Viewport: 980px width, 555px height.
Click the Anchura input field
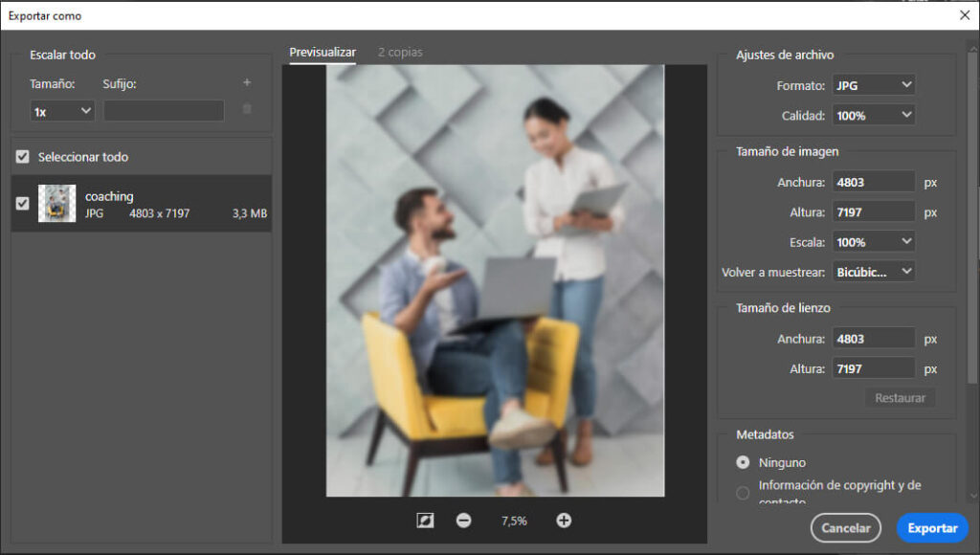point(873,181)
